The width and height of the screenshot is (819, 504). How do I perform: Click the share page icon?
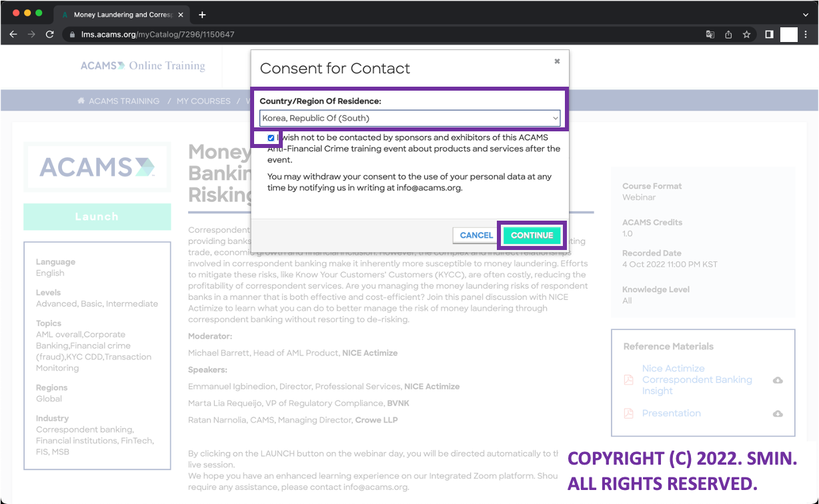[x=728, y=34]
